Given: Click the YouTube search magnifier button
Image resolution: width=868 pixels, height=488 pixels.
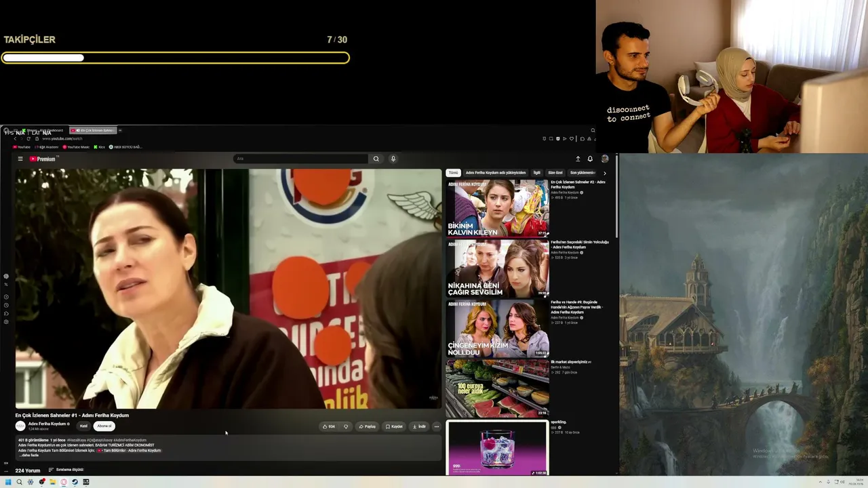Looking at the screenshot, I should point(376,159).
